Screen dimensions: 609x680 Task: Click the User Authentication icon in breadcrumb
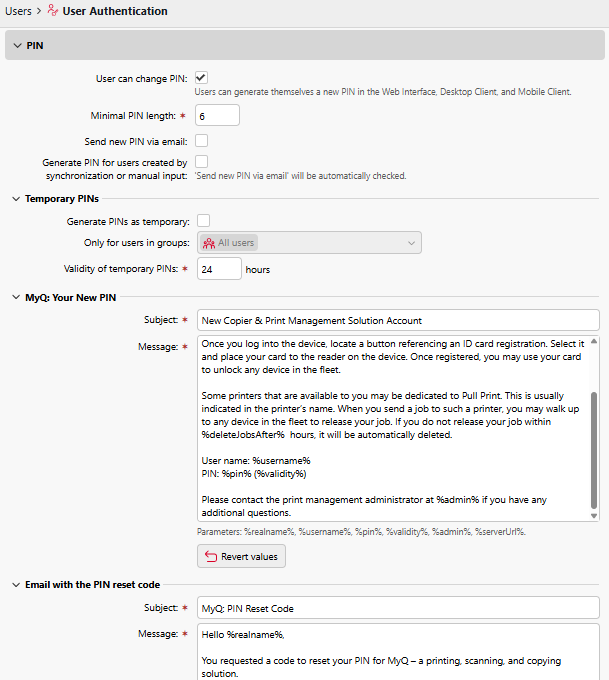tap(54, 11)
